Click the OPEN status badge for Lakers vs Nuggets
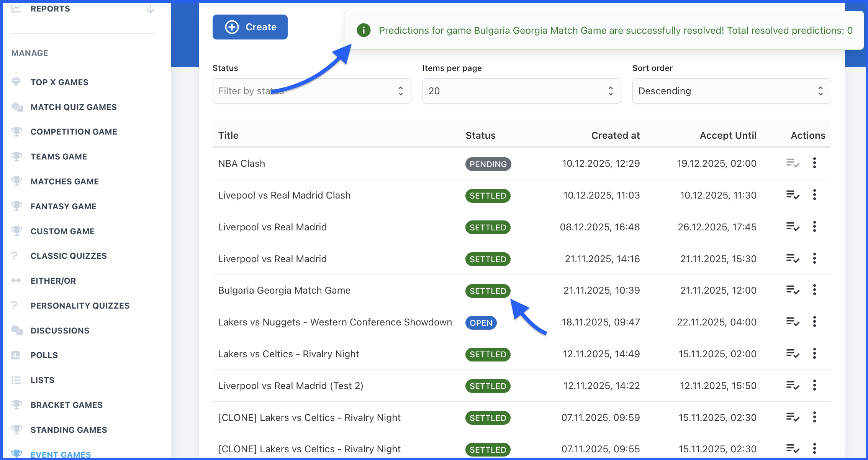Viewport: 868px width, 460px height. [481, 323]
